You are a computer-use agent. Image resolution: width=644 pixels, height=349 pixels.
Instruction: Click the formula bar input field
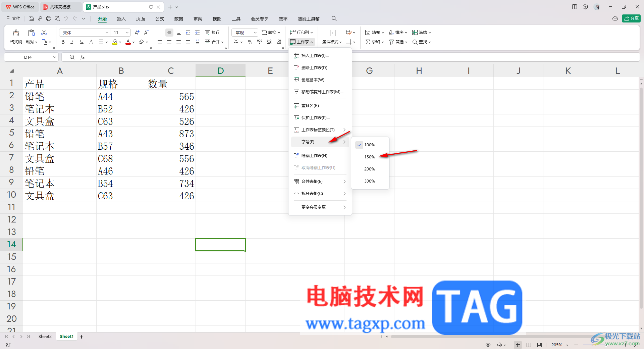point(364,57)
